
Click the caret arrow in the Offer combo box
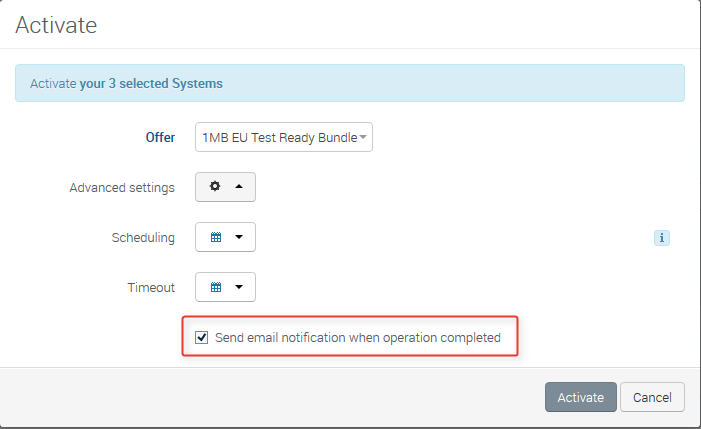point(363,137)
